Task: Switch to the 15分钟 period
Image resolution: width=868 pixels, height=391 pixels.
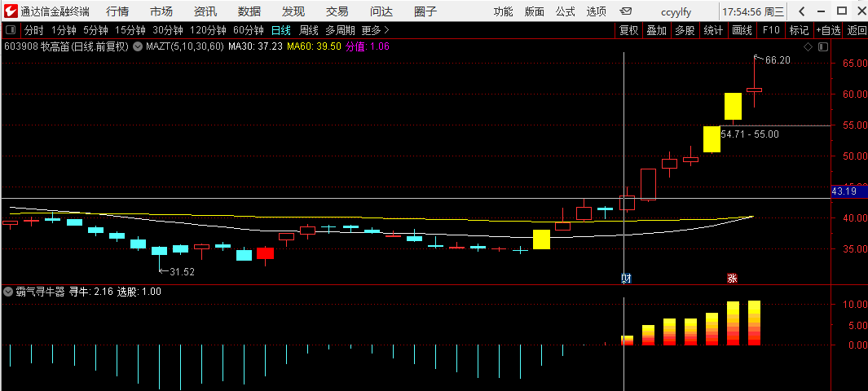Action: (130, 30)
